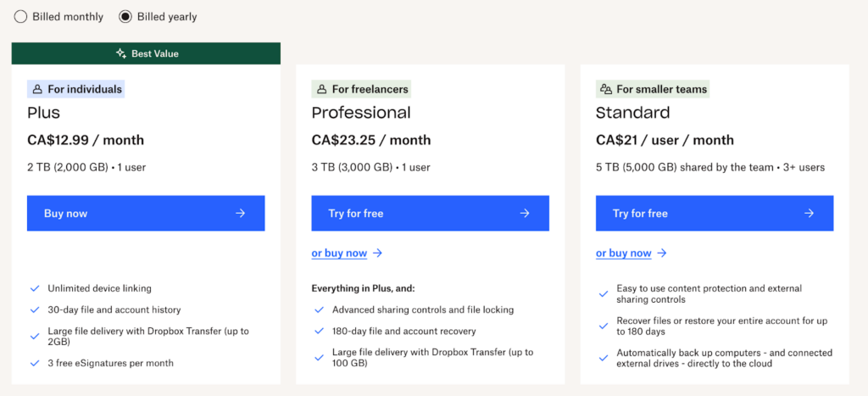This screenshot has width=868, height=396.
Task: Click Try for free under Professional plan
Action: click(430, 213)
